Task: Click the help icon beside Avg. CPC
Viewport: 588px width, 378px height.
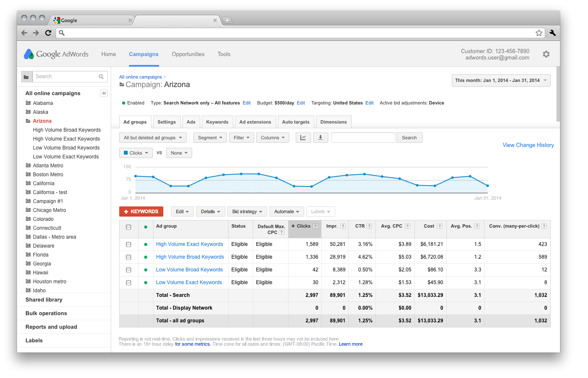Action: point(407,226)
